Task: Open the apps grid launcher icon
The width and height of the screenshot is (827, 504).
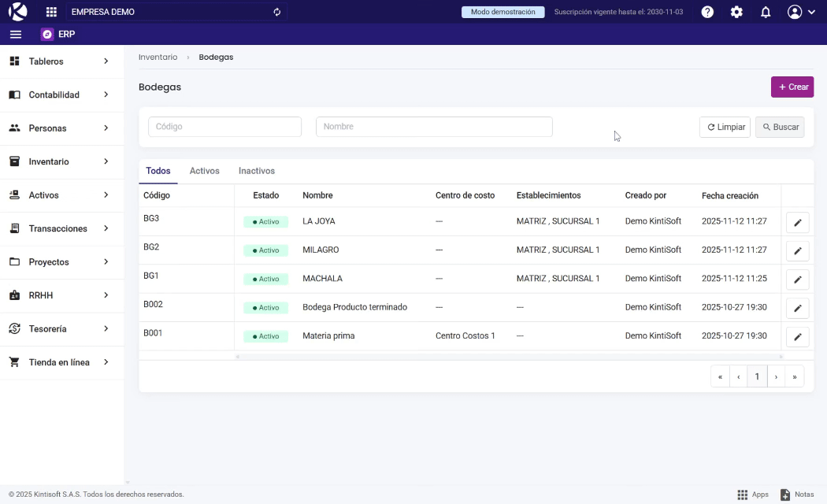Action: point(52,12)
